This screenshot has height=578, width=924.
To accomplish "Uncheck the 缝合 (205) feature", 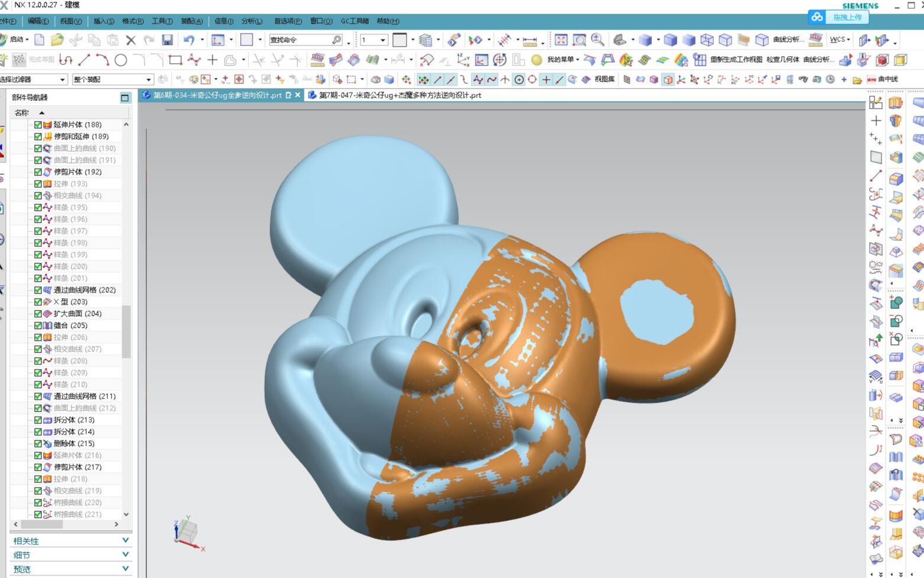I will 38,325.
